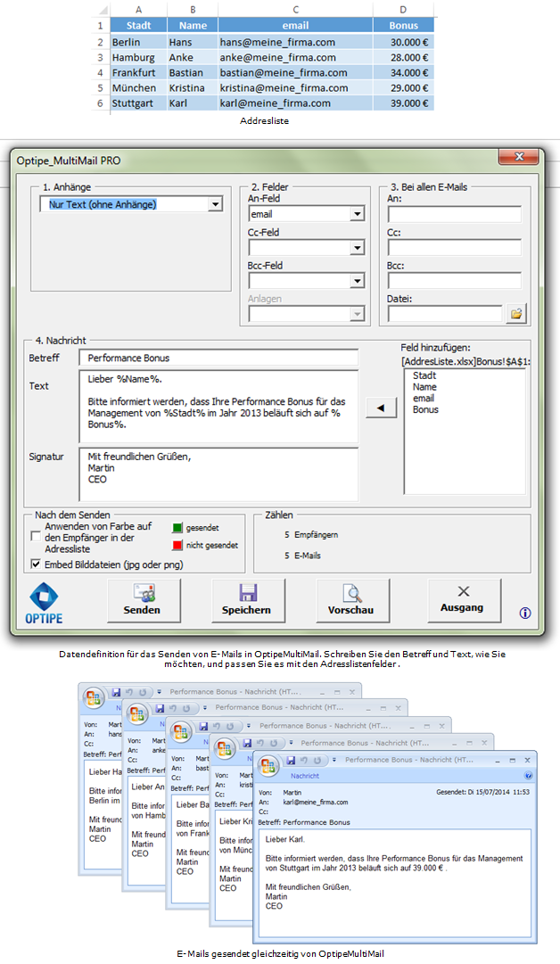
Task: Expand the Bcc-Feld dropdown
Action: [357, 281]
